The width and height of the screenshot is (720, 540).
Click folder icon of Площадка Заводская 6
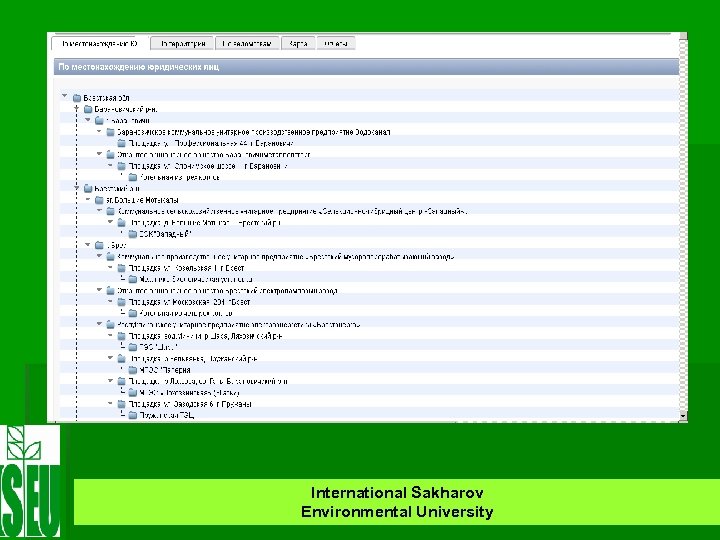[x=122, y=404]
